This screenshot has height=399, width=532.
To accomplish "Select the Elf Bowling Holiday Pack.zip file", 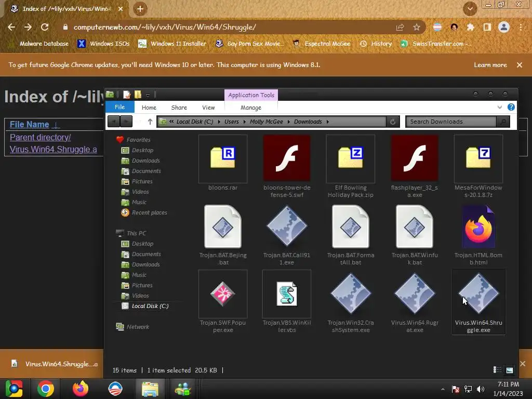I will click(x=351, y=166).
